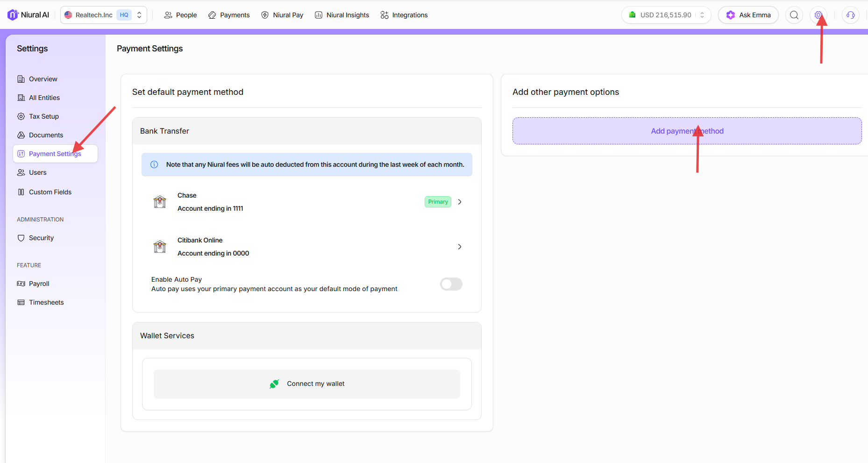Viewport: 868px width, 463px height.
Task: Click the green wallet plug icon
Action: coord(274,384)
